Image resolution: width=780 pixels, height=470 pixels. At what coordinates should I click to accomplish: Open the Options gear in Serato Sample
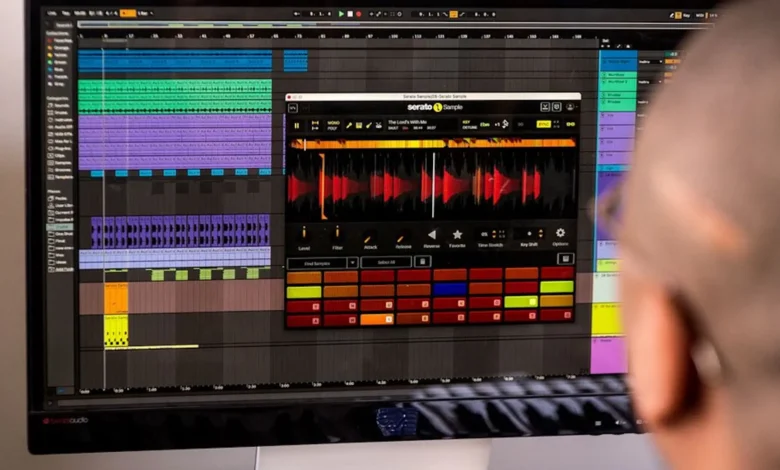point(560,233)
